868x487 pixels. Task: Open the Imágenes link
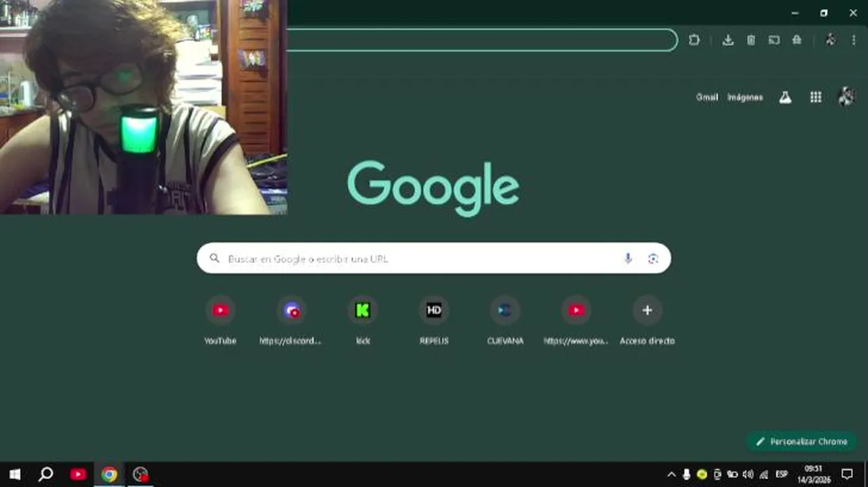pos(745,97)
